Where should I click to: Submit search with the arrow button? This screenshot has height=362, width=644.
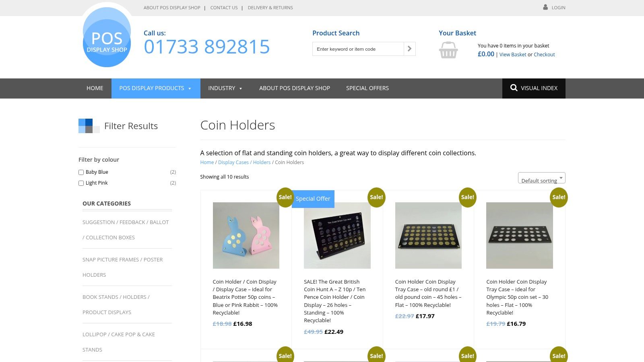pyautogui.click(x=409, y=49)
